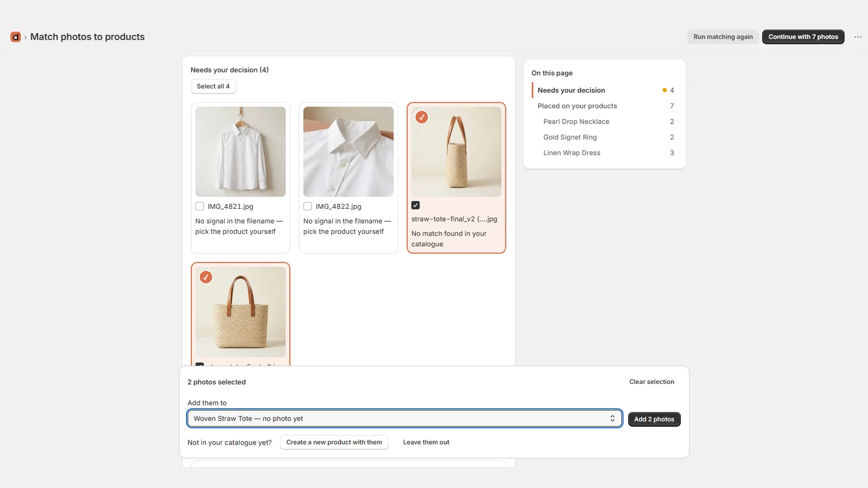
Task: Open the side-view straw tote thumbnail
Action: (x=456, y=152)
